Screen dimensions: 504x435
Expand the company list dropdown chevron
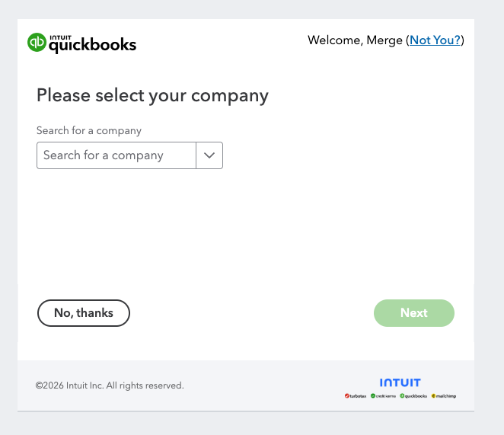(209, 155)
